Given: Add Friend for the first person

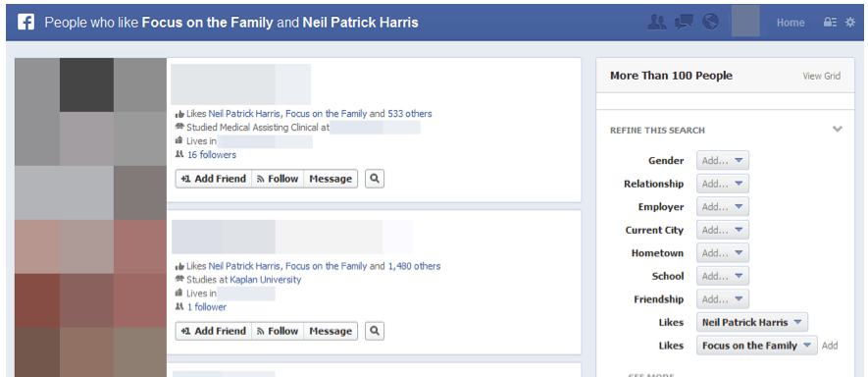Looking at the screenshot, I should coord(214,179).
